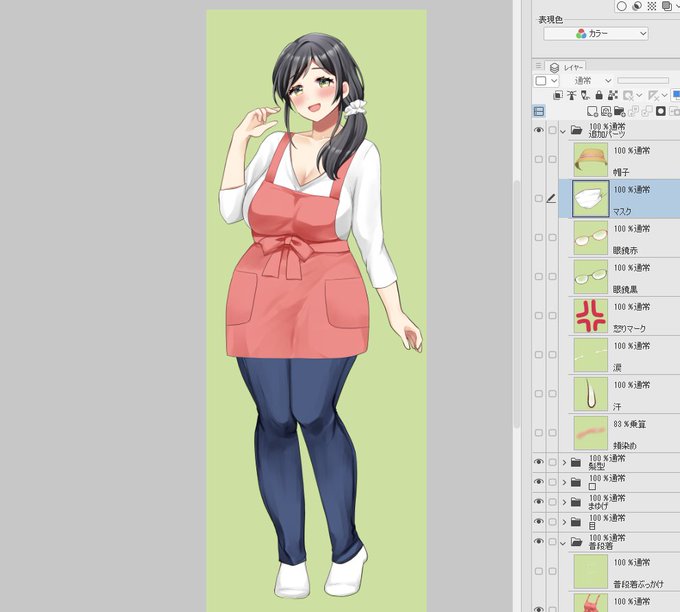Show the 涙 layer
This screenshot has height=612, width=680.
(x=539, y=355)
